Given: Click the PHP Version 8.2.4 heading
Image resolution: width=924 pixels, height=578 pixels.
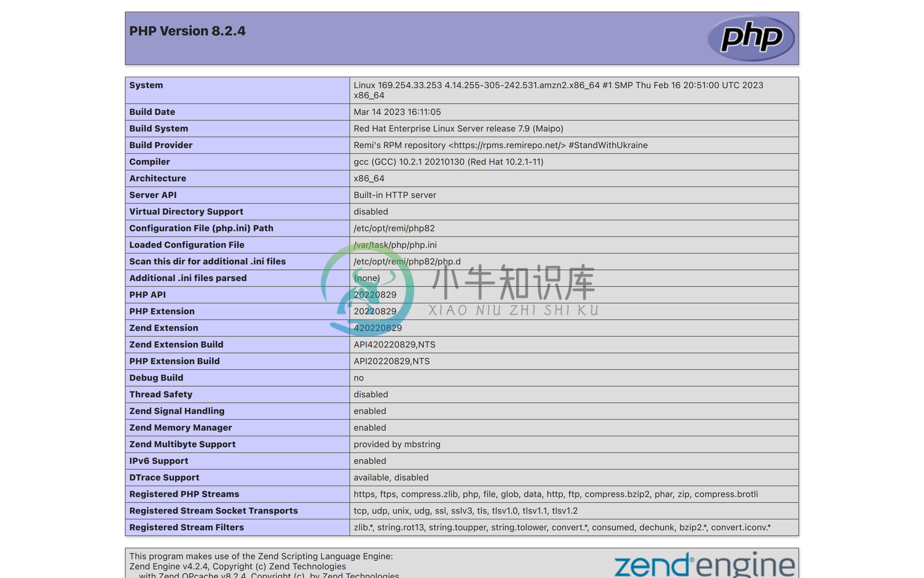Looking at the screenshot, I should (x=187, y=31).
